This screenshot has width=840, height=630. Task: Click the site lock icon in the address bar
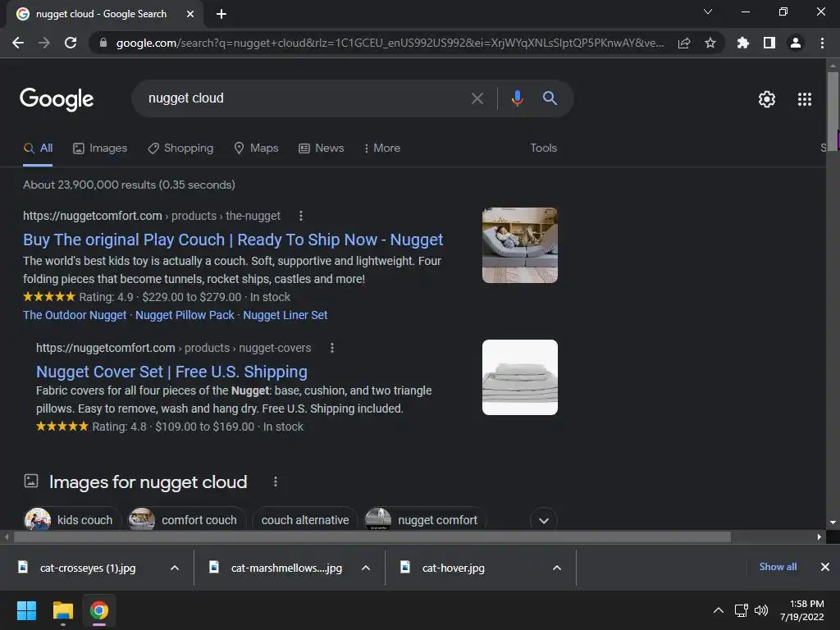click(x=103, y=43)
